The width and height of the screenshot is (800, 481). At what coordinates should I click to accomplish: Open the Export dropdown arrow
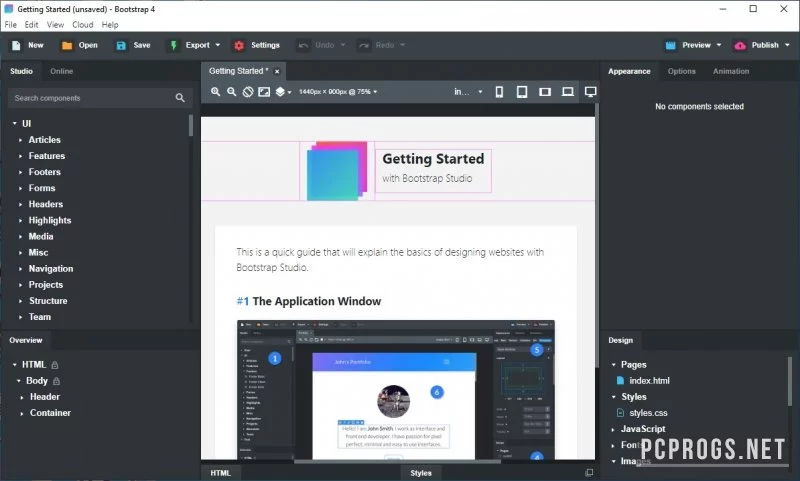(218, 45)
